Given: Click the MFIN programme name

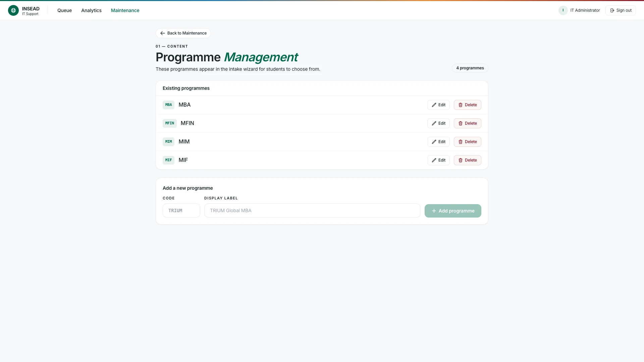Looking at the screenshot, I should [x=187, y=123].
